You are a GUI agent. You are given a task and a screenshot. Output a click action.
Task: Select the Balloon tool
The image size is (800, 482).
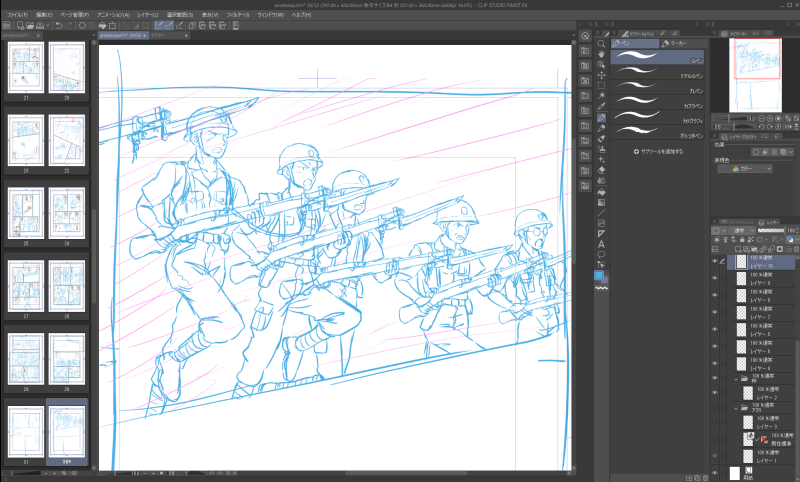[x=601, y=255]
